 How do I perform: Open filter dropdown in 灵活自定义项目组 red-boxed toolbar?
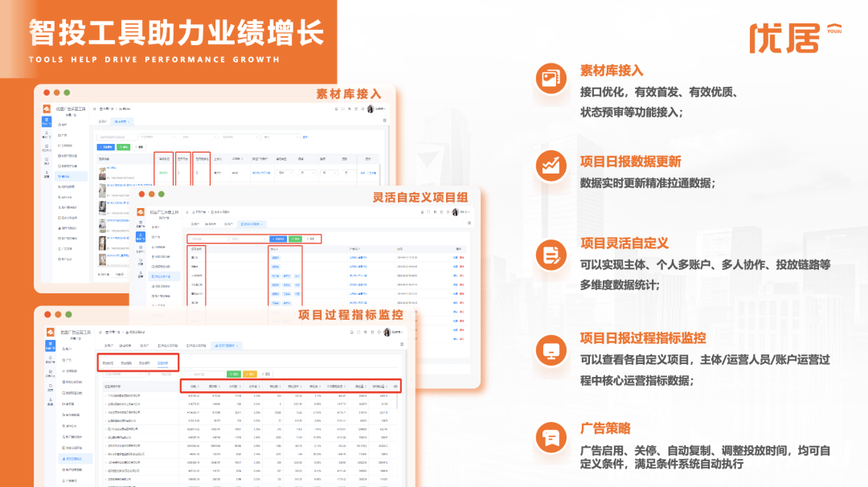[x=248, y=239]
